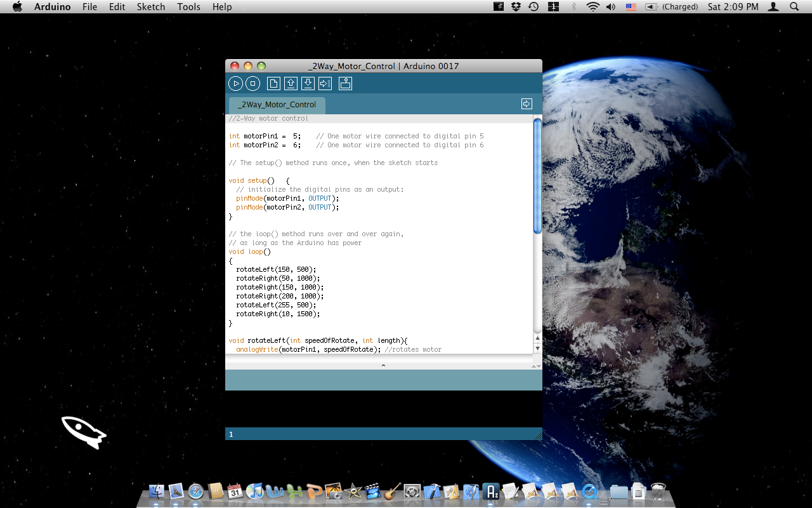Upload to I/O Board with right-arrow icon

pyautogui.click(x=325, y=83)
